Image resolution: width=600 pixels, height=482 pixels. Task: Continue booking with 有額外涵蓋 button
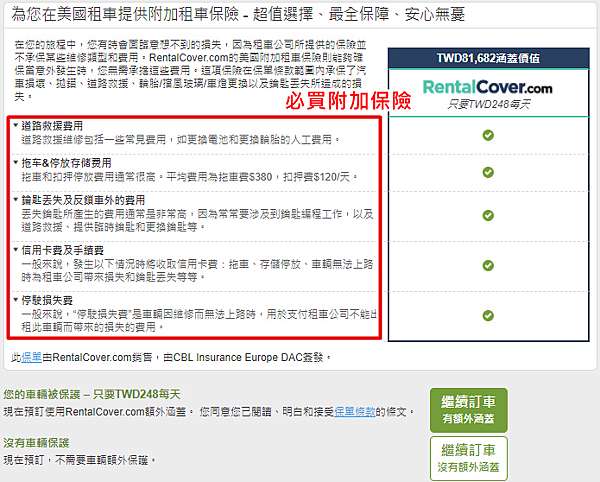[x=468, y=410]
